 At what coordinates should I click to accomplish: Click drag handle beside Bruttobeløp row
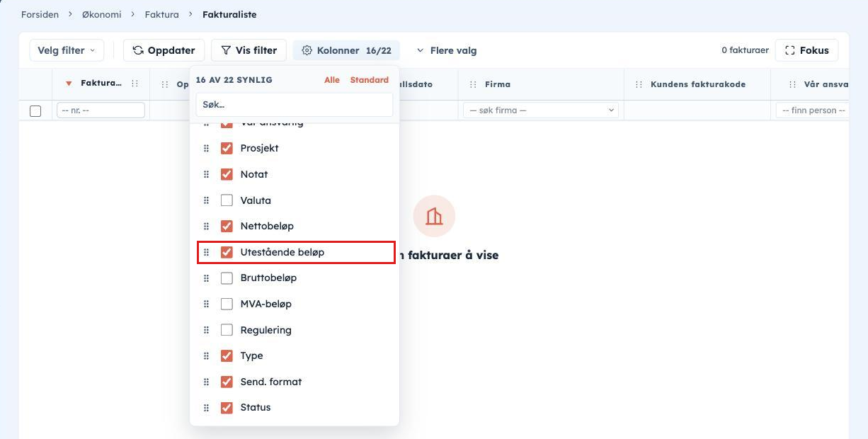pos(207,278)
